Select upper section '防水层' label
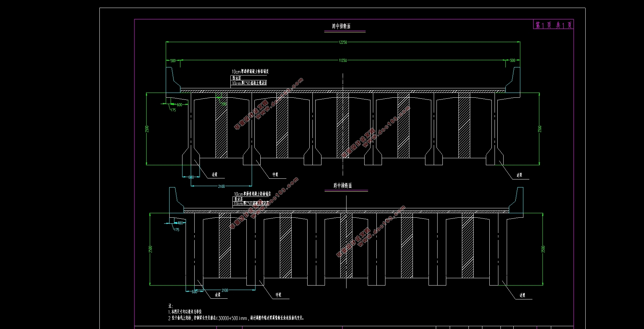 click(237, 78)
